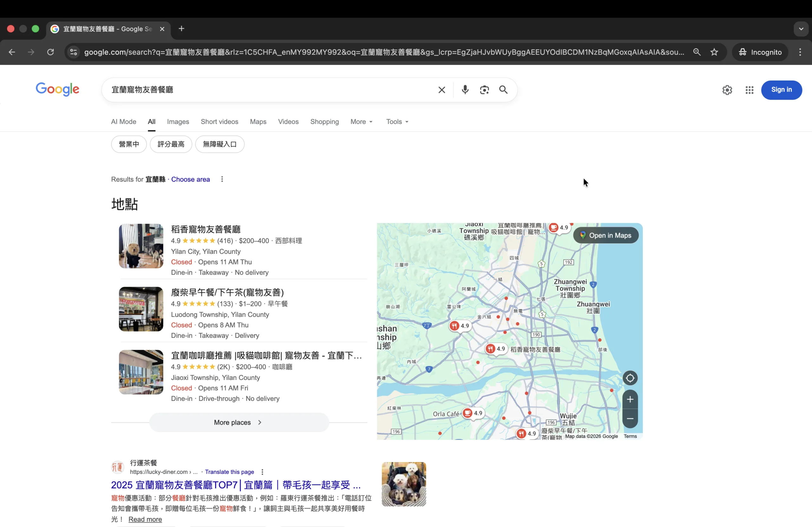
Task: Bookmark this page with star icon
Action: click(714, 52)
